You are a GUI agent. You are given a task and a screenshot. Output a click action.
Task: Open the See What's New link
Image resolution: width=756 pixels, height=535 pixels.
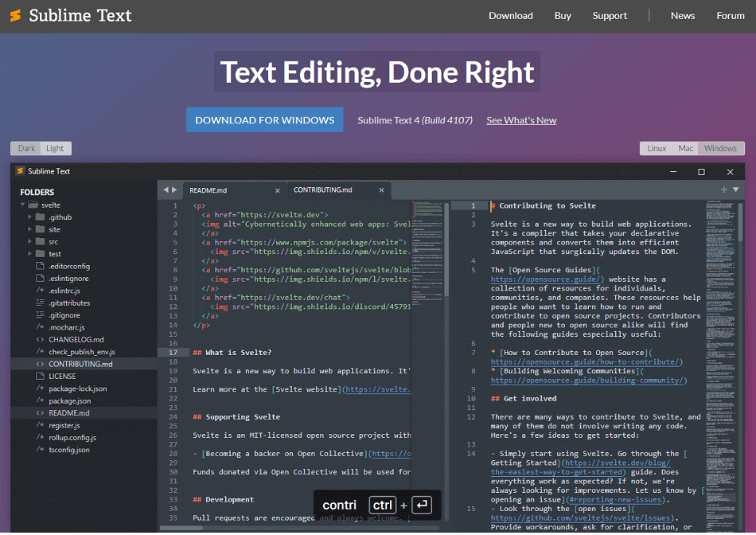[521, 120]
